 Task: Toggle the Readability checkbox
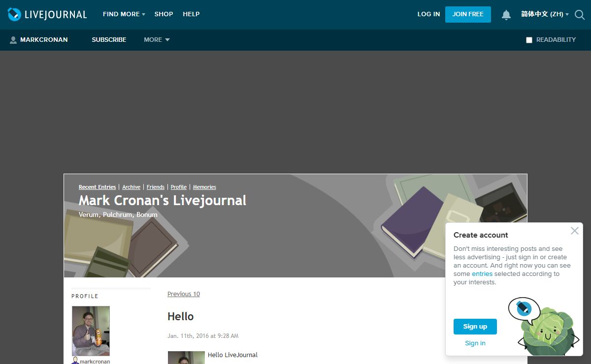[x=529, y=40]
